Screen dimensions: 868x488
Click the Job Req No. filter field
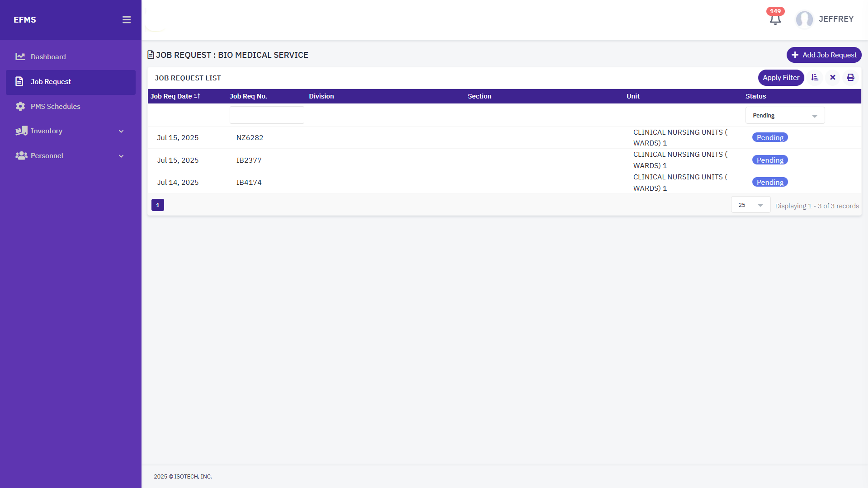point(267,115)
